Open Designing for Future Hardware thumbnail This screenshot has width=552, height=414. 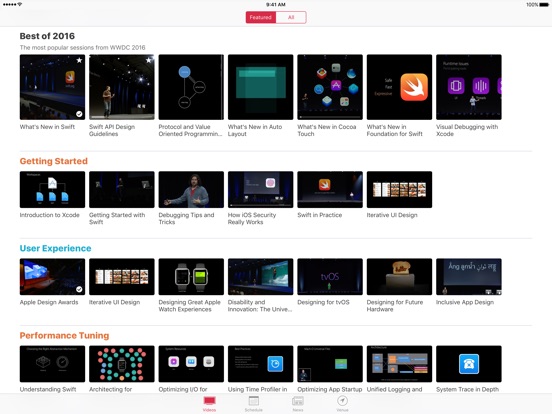pyautogui.click(x=399, y=277)
